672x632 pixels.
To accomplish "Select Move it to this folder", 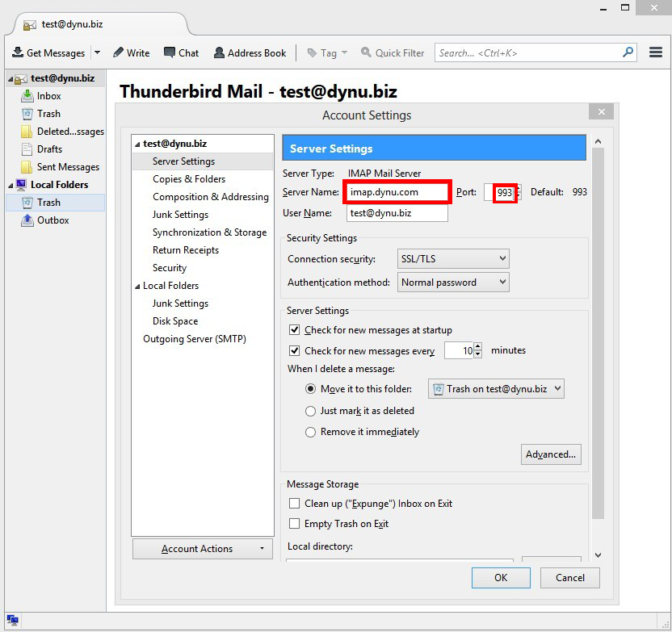I will [x=310, y=389].
